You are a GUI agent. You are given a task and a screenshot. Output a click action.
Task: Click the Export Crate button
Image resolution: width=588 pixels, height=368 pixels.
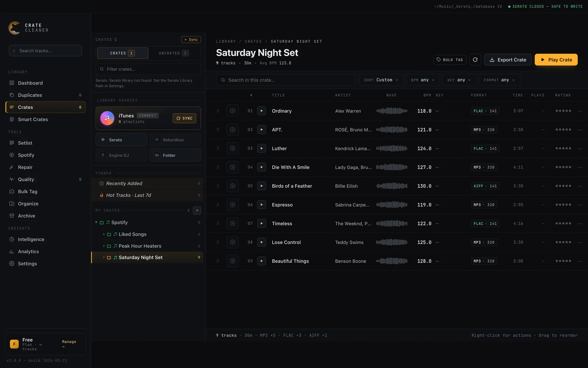pos(508,60)
